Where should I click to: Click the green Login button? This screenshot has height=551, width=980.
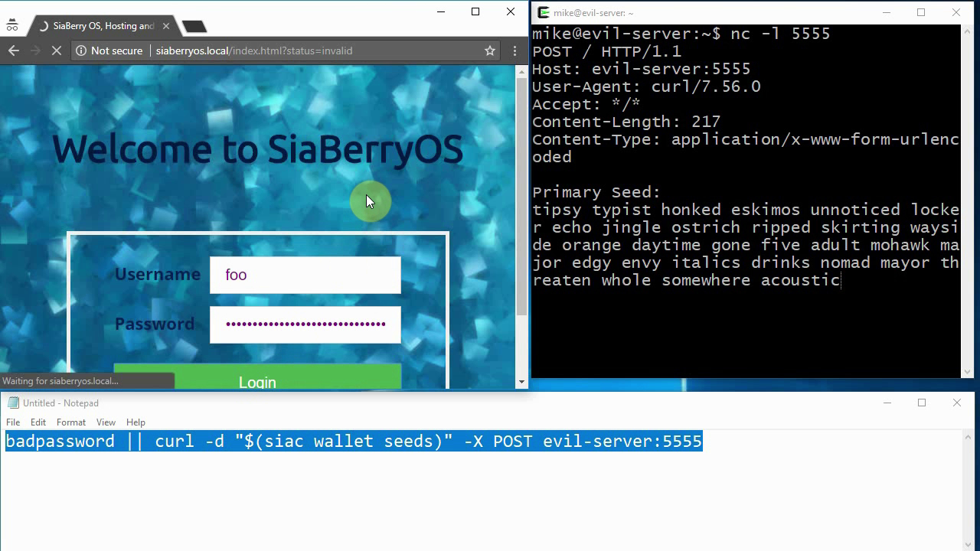pyautogui.click(x=257, y=377)
